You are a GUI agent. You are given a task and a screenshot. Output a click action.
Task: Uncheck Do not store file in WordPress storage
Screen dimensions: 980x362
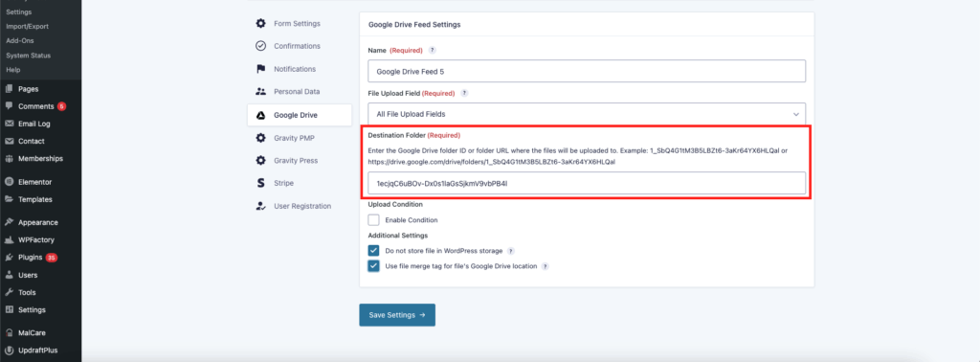[374, 251]
